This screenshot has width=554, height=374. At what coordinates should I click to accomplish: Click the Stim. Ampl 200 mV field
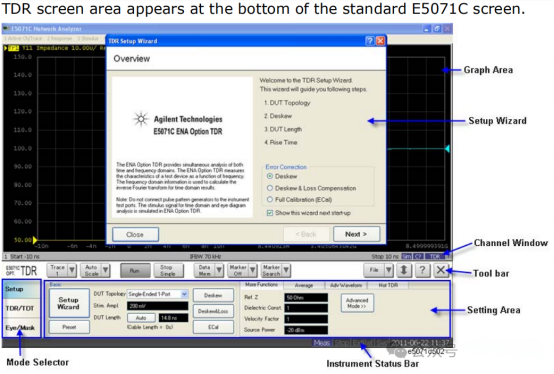pyautogui.click(x=158, y=306)
